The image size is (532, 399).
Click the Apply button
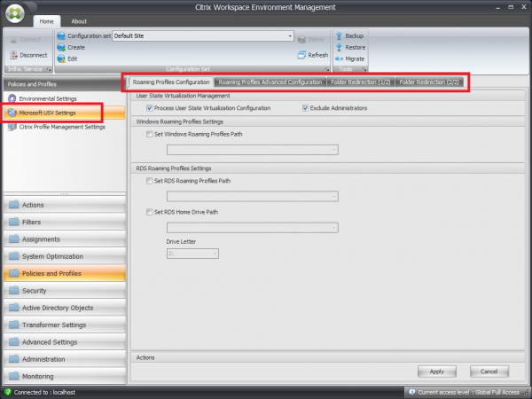click(436, 371)
